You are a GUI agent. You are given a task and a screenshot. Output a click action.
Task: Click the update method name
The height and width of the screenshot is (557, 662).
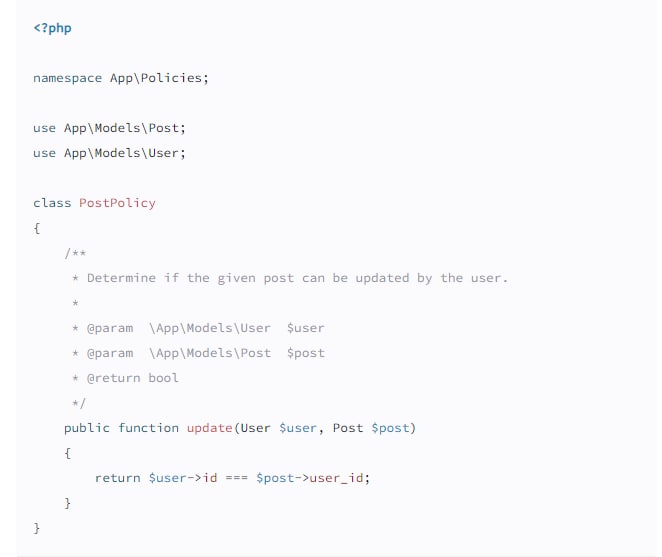click(210, 428)
